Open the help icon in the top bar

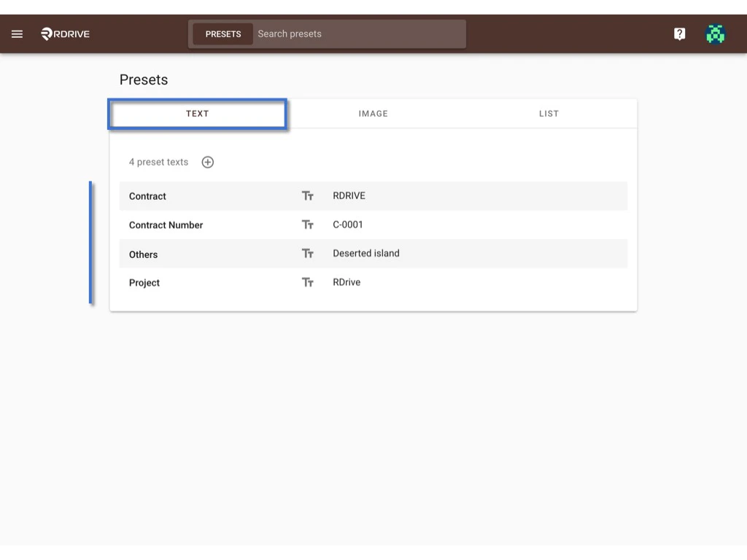[x=679, y=34]
